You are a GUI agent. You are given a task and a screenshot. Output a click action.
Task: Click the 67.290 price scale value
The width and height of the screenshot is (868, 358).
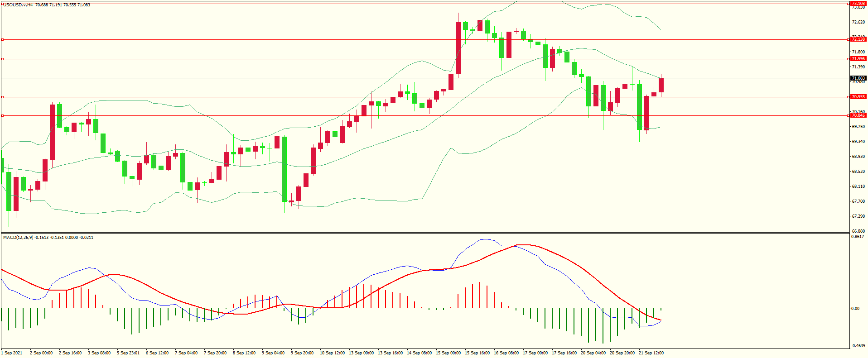[858, 216]
